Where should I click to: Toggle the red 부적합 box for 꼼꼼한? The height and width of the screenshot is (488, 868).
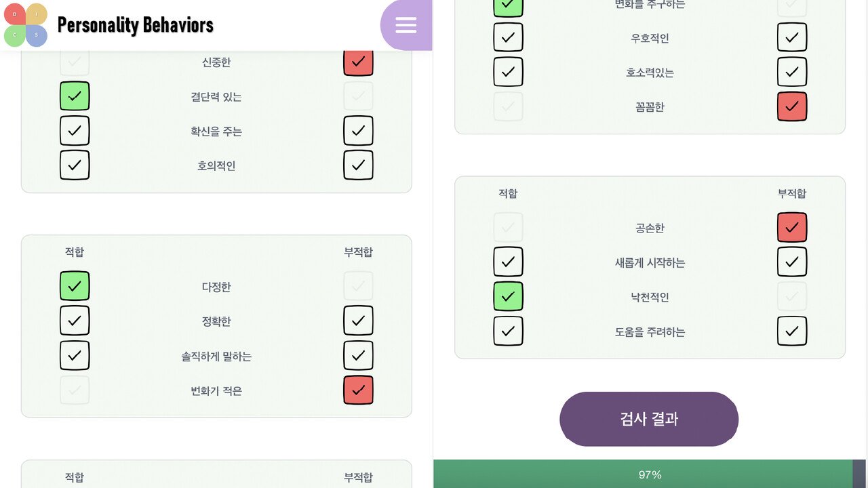(792, 106)
